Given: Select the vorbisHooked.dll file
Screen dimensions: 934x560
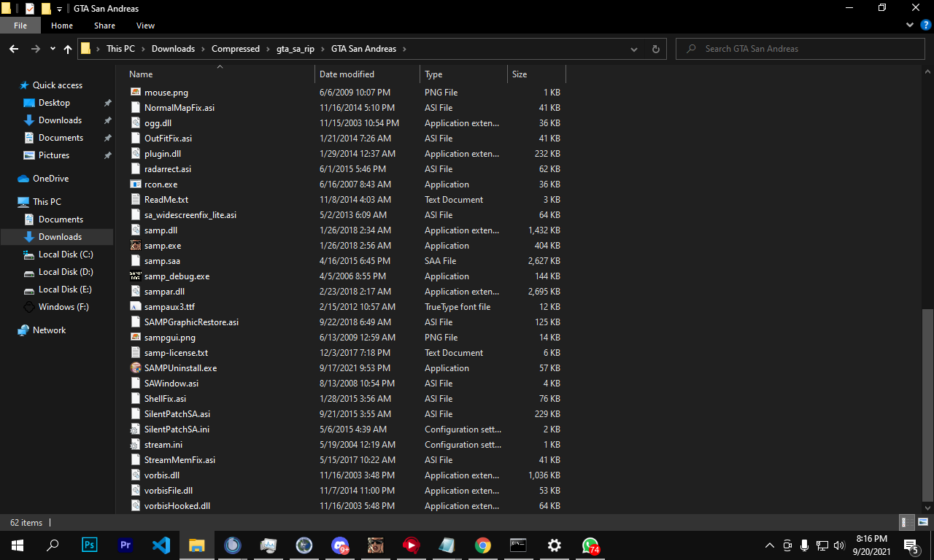Looking at the screenshot, I should tap(177, 506).
